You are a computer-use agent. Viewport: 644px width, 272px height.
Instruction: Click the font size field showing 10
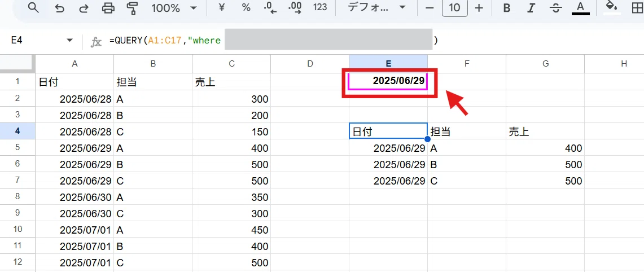pyautogui.click(x=454, y=8)
